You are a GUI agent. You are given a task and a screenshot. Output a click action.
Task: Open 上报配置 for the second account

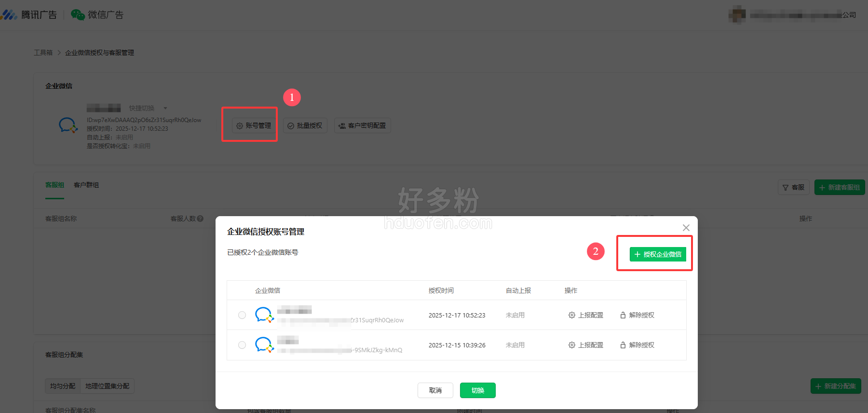pyautogui.click(x=586, y=345)
